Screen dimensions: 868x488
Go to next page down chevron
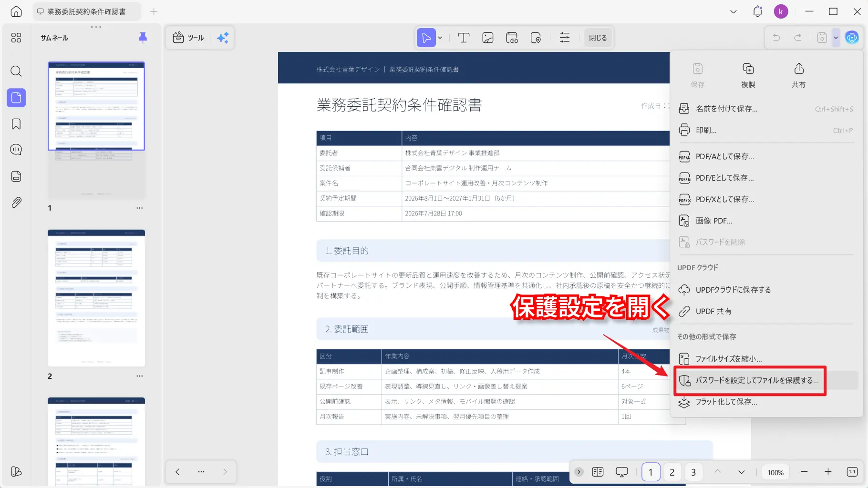tap(742, 472)
